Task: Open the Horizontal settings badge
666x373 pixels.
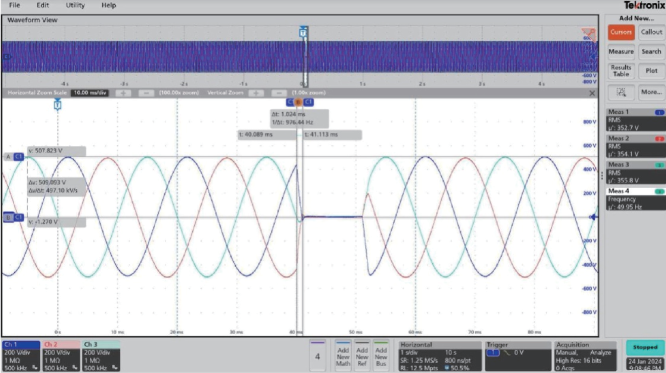Action: pyautogui.click(x=440, y=356)
